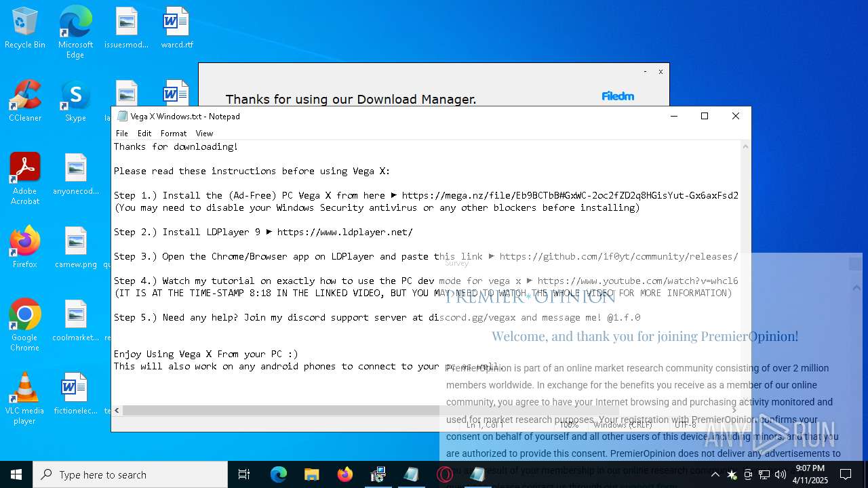Viewport: 868px width, 488px height.
Task: Click Notepad's vertical scrollbar up arrow
Action: [x=746, y=146]
